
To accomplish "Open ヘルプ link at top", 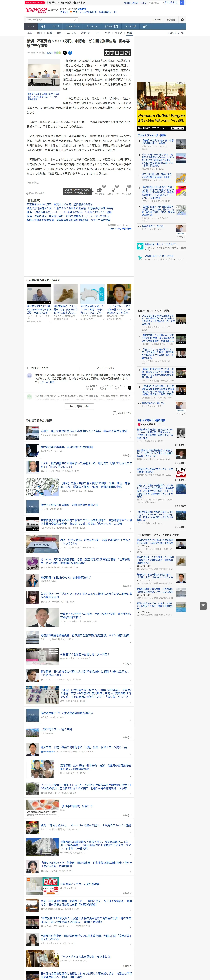I will tap(143, 3).
